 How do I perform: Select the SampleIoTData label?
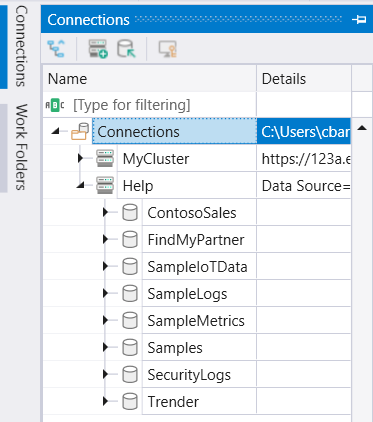tap(197, 267)
